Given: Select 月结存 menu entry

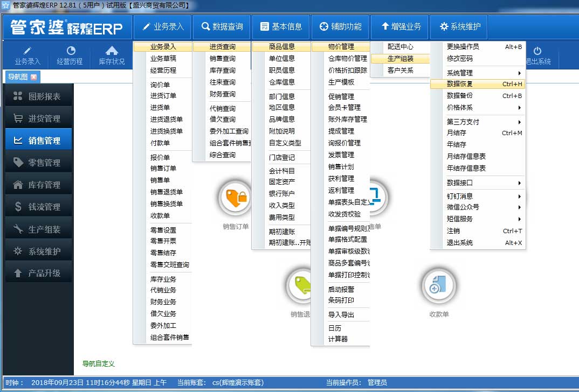Looking at the screenshot, I should tap(478, 133).
